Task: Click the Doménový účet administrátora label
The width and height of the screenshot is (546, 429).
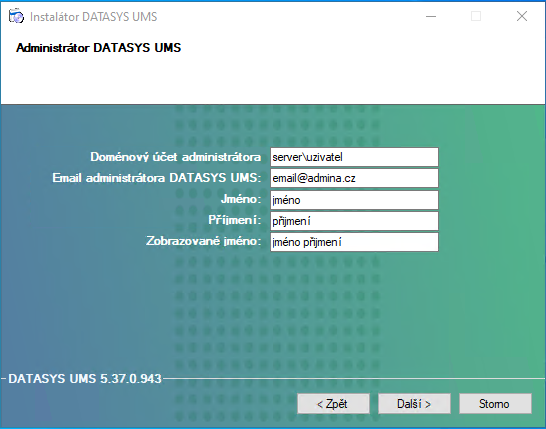Action: 176,157
